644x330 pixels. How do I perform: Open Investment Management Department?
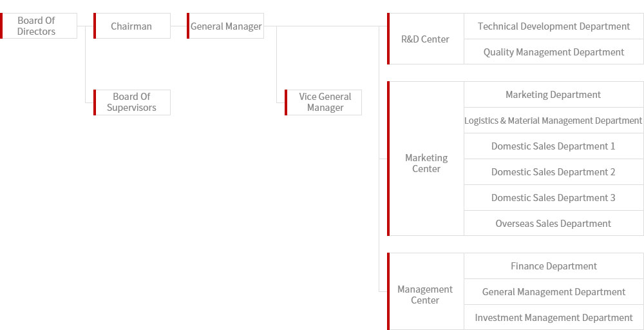pos(553,318)
